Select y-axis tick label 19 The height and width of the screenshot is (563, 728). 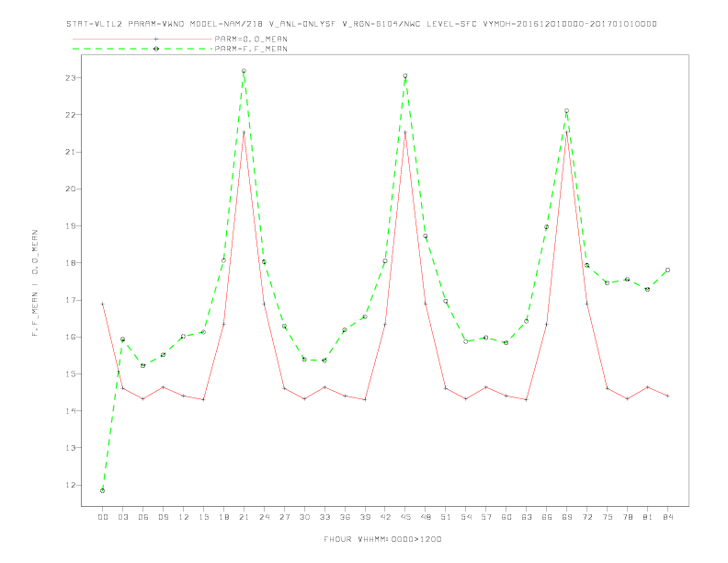click(70, 225)
